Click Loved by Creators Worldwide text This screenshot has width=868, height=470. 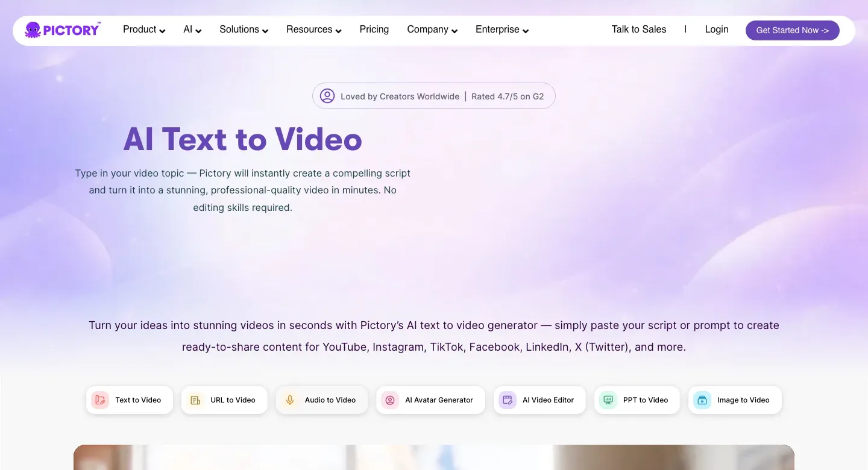tap(400, 96)
